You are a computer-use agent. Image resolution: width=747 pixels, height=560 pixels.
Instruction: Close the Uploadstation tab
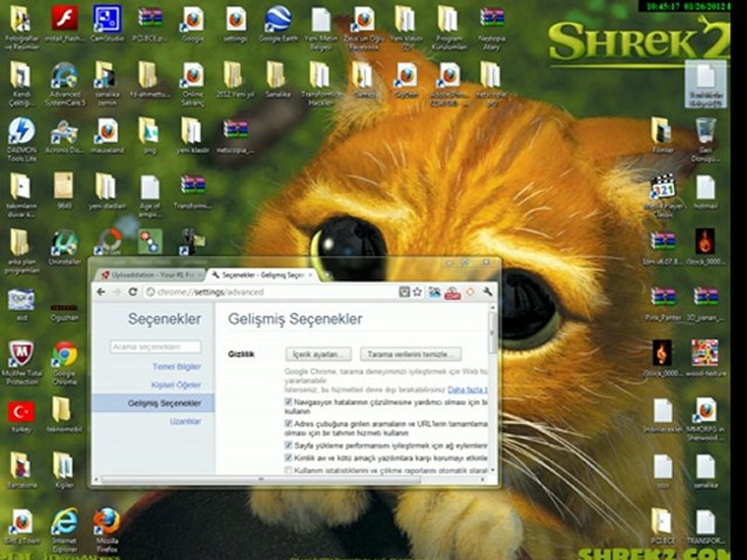(x=200, y=275)
